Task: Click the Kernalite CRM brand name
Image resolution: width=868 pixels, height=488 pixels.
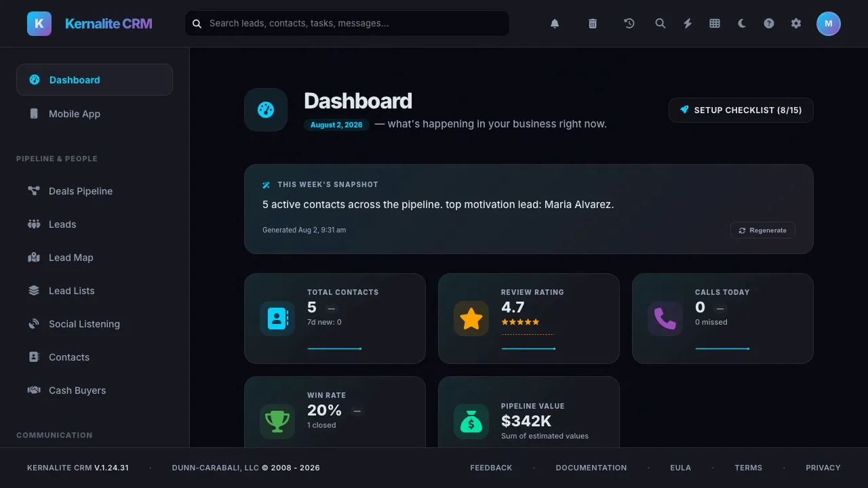Action: pos(108,24)
